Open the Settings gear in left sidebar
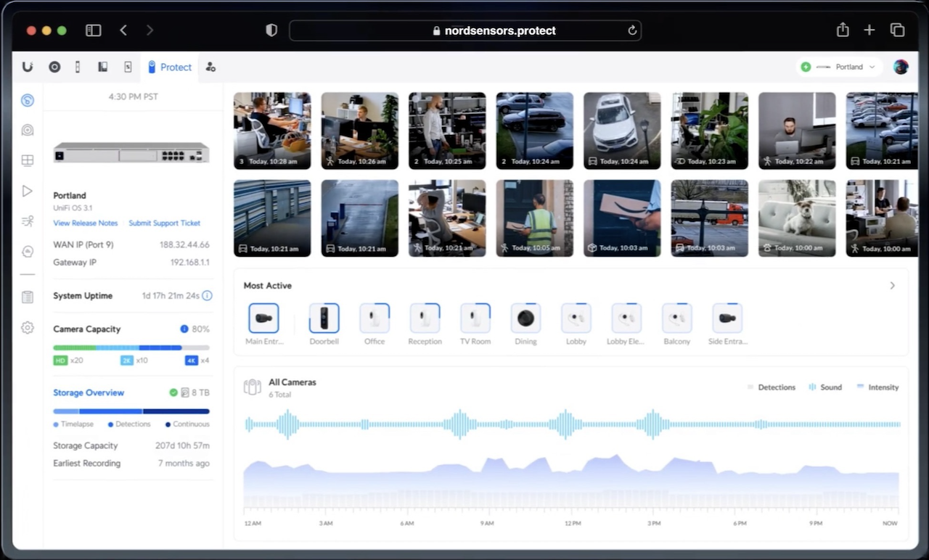 28,327
